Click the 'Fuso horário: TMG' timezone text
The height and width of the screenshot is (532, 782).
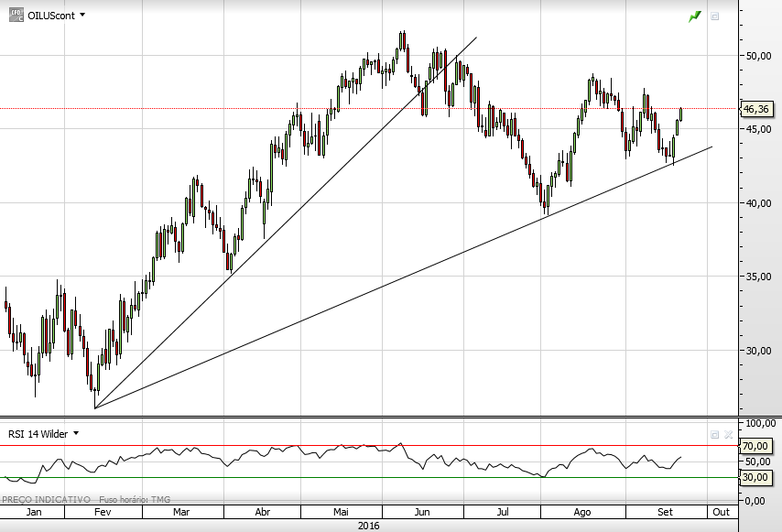click(x=135, y=499)
